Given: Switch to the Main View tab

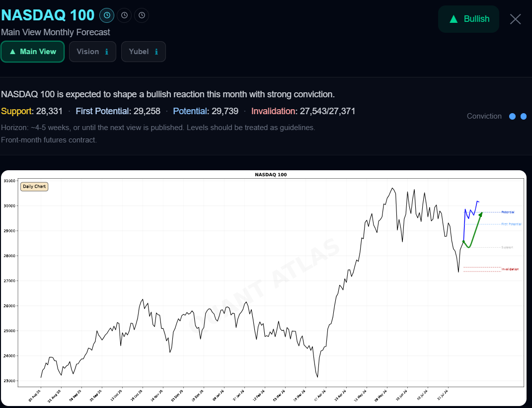Looking at the screenshot, I should [x=33, y=52].
